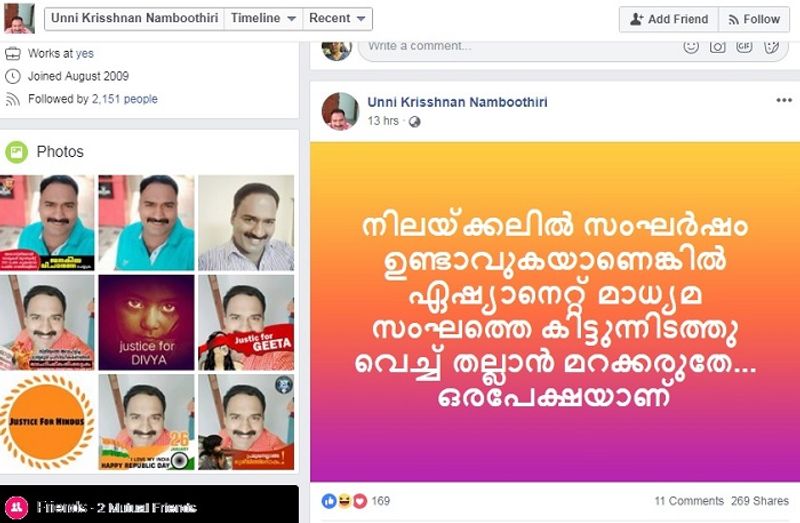The width and height of the screenshot is (800, 523).
Task: Click the green Photos section icon
Action: (x=16, y=152)
